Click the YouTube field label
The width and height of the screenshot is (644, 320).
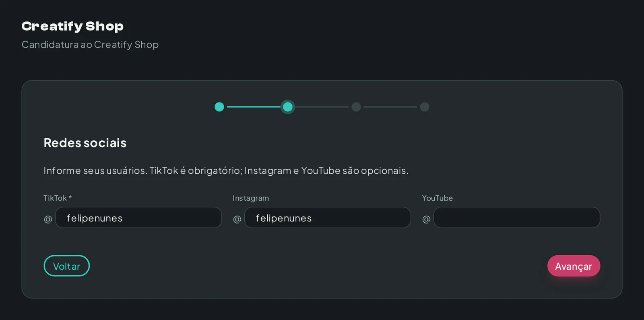coord(437,198)
